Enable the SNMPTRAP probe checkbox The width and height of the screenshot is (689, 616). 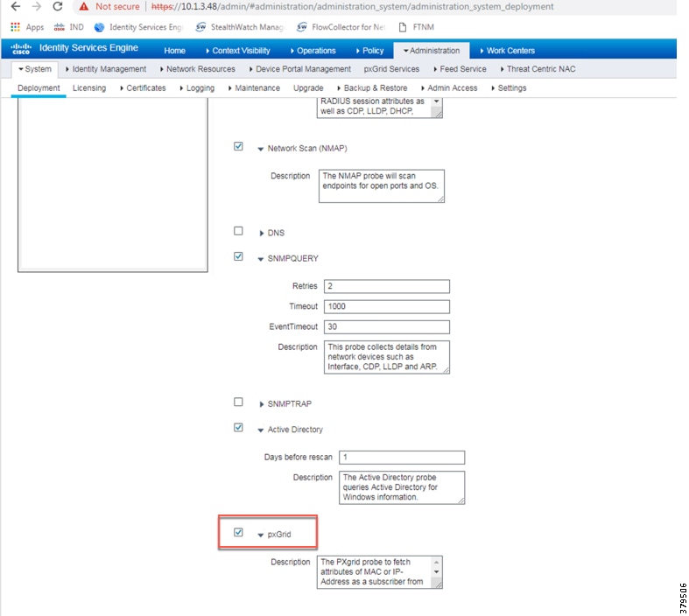(238, 402)
